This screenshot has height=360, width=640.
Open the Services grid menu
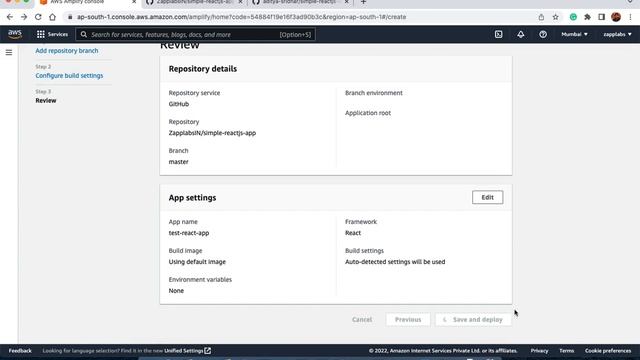coord(52,34)
